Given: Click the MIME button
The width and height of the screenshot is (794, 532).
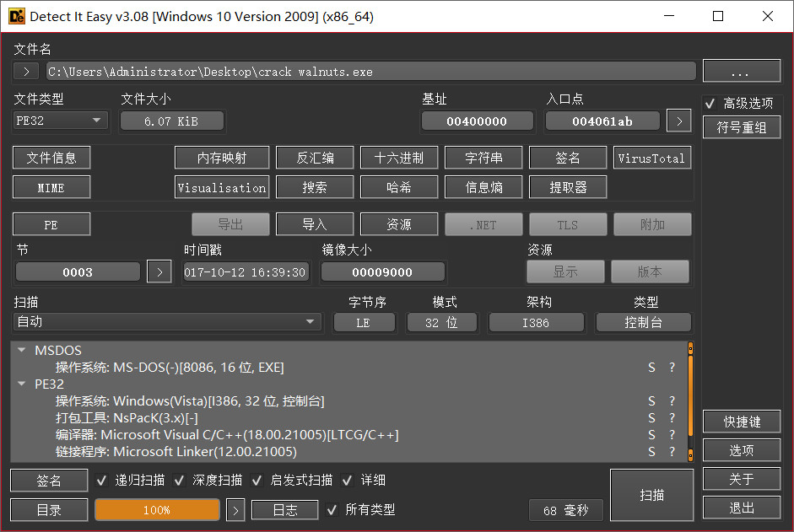Looking at the screenshot, I should click(x=51, y=187).
